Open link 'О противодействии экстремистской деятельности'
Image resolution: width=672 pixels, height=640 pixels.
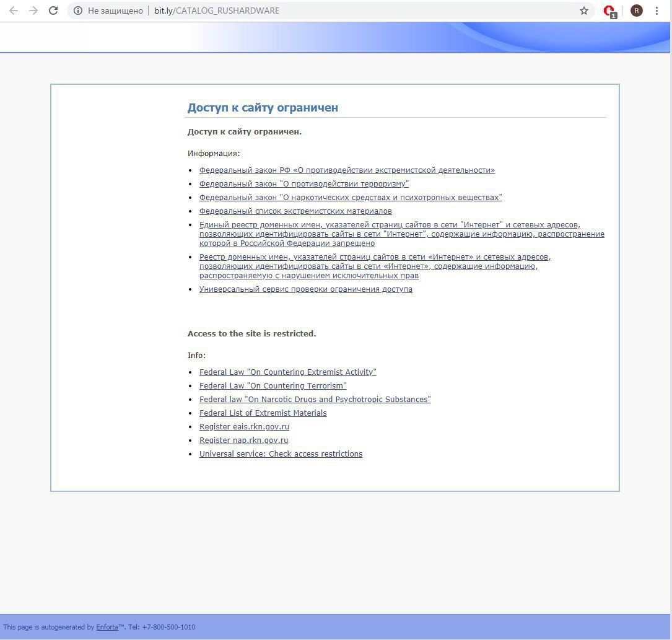point(347,170)
